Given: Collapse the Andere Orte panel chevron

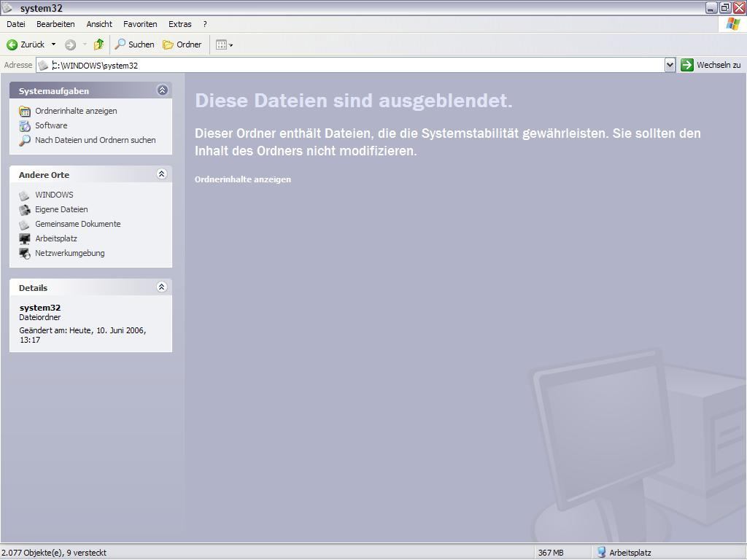Looking at the screenshot, I should coord(161,174).
